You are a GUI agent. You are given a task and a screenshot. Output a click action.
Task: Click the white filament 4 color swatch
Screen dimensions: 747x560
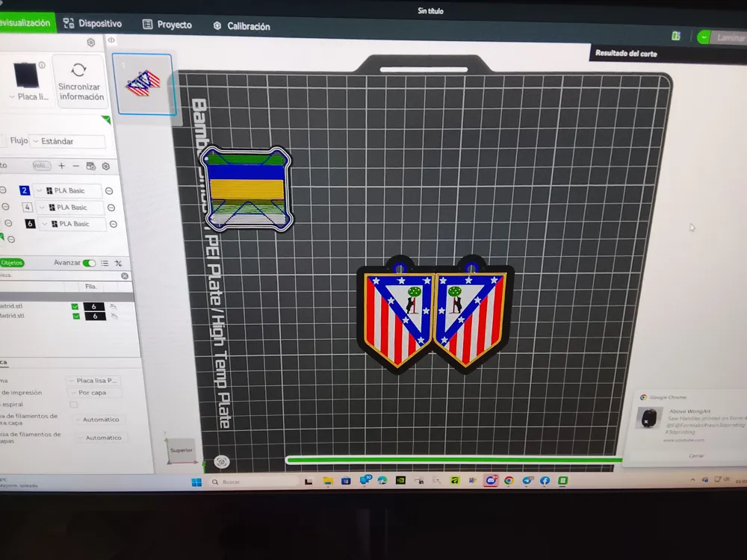(27, 207)
